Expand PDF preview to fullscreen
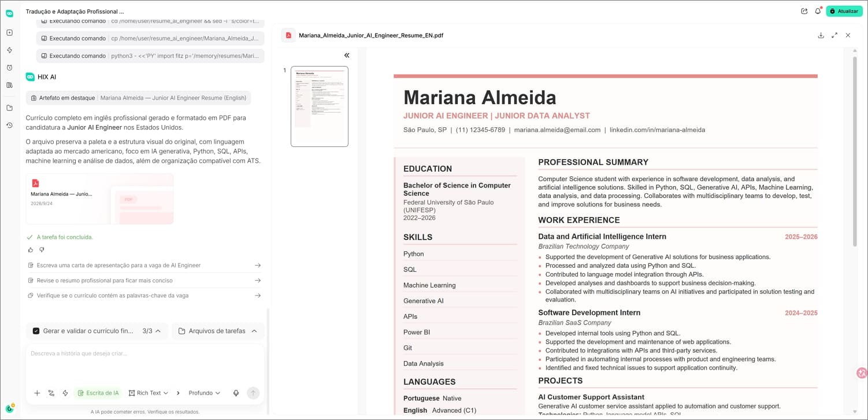The image size is (868, 420). pyautogui.click(x=834, y=35)
